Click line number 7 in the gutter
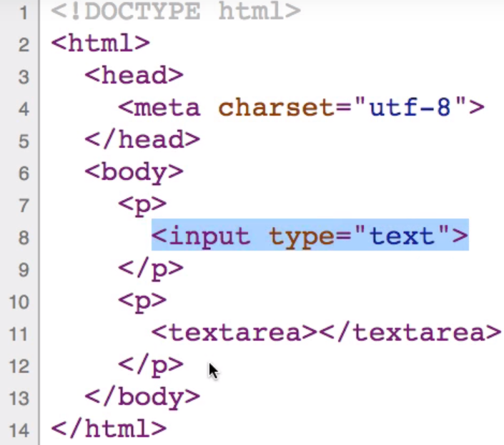Viewport: 504px width, 445px height. (24, 206)
